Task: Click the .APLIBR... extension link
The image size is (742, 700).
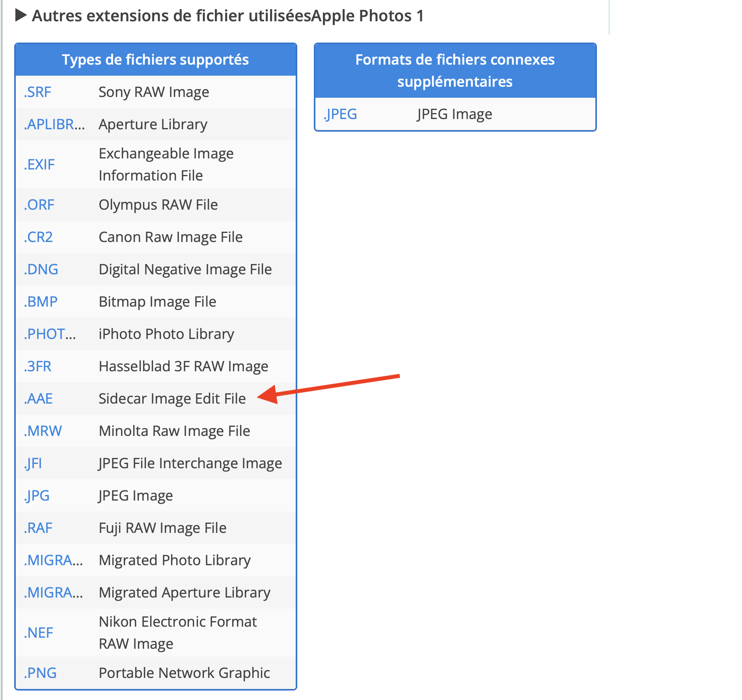Action: pyautogui.click(x=54, y=125)
